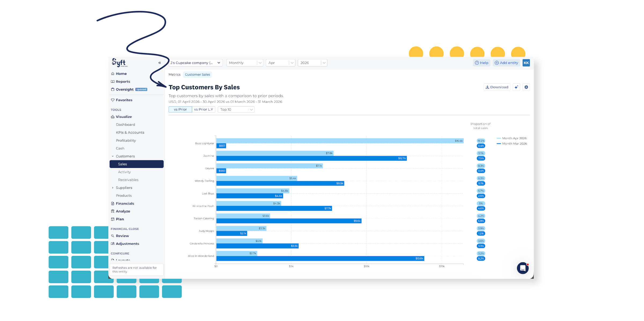Open Adjustments under Financial Close
Image resolution: width=644 pixels, height=321 pixels.
point(127,243)
